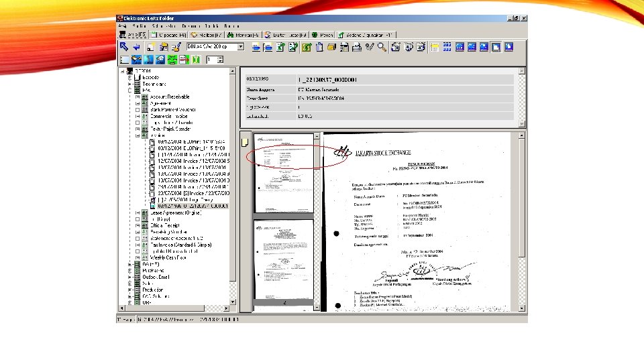This screenshot has width=644, height=362.
Task: Select the highlighted 1_22130N37 document entry
Action: pos(193,206)
